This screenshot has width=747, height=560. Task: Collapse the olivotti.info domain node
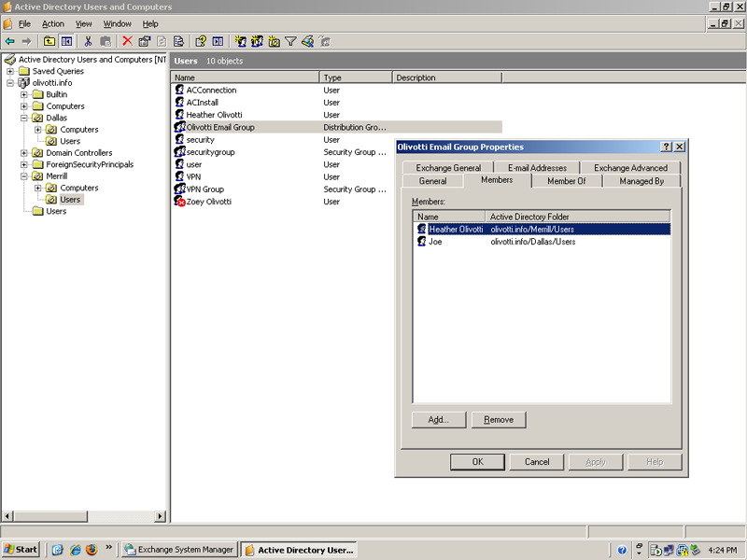point(10,83)
